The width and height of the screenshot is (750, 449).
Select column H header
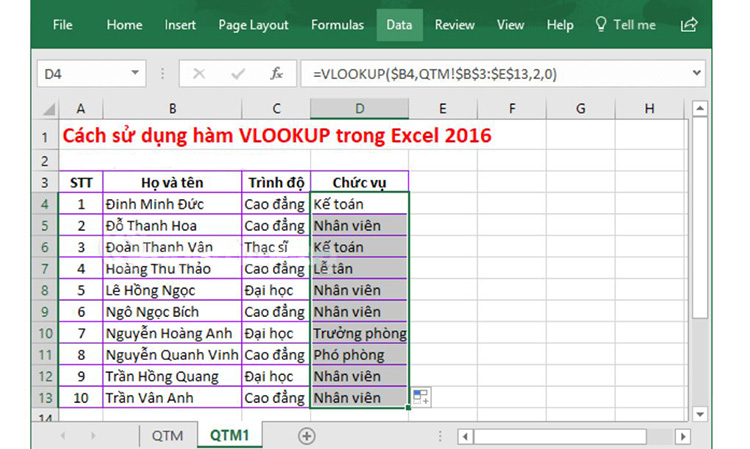coord(650,109)
